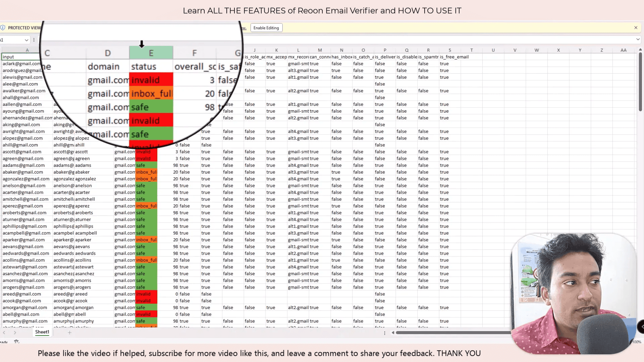This screenshot has width=644, height=362.
Task: Select the column W header
Action: click(x=537, y=50)
